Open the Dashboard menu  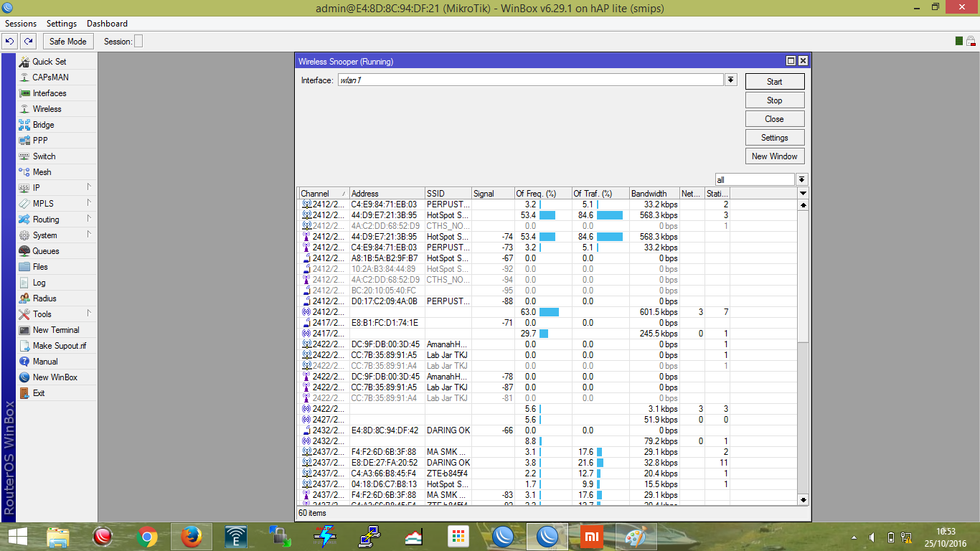tap(107, 24)
